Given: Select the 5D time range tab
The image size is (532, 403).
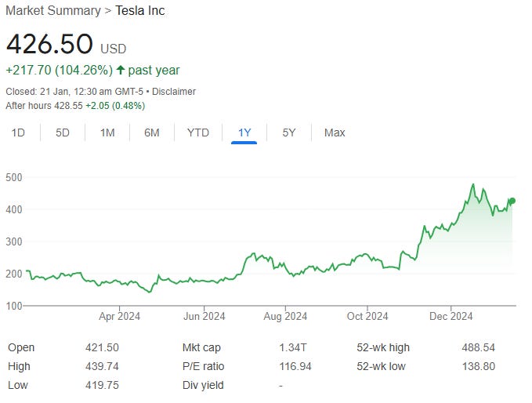Looking at the screenshot, I should coord(63,133).
